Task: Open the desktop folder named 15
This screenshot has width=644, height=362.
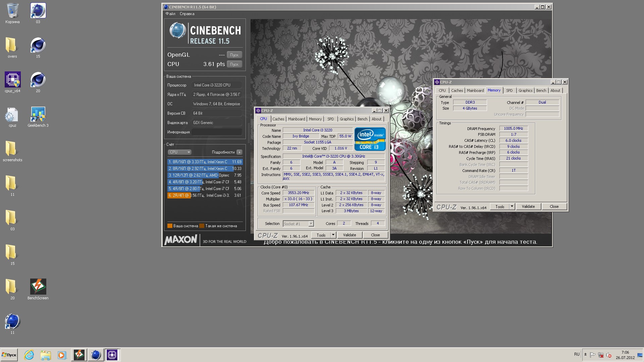Action: [12, 255]
